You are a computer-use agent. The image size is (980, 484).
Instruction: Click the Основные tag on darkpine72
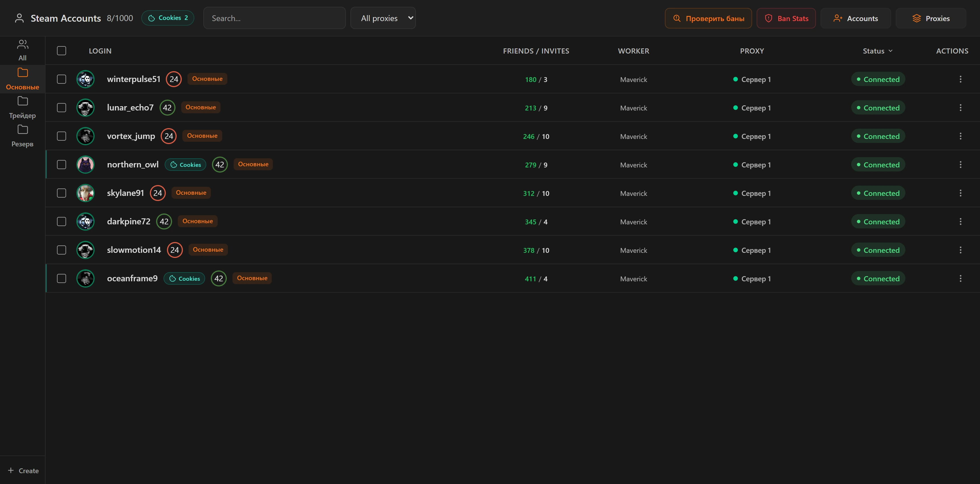click(197, 221)
